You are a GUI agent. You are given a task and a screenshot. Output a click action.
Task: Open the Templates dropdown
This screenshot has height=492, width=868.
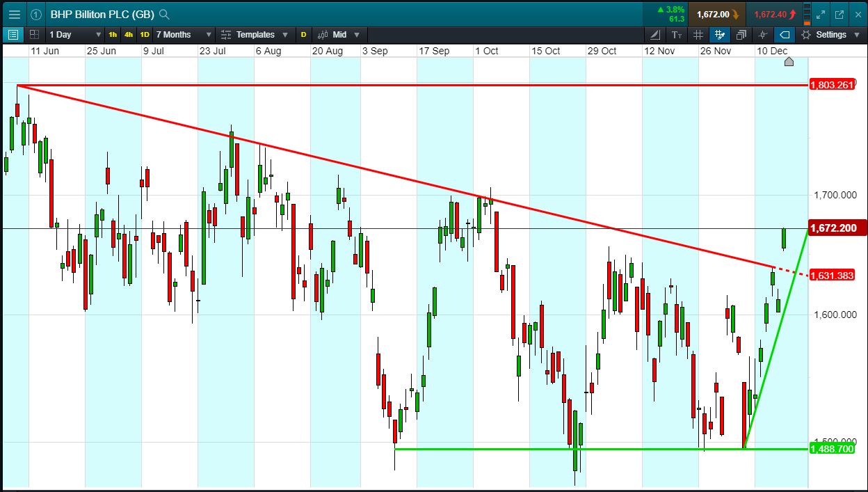255,34
